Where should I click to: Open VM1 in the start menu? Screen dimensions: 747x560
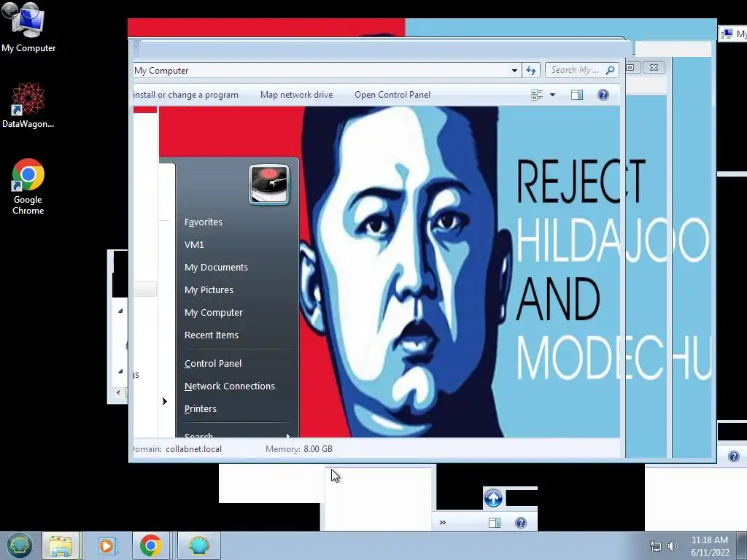[194, 245]
